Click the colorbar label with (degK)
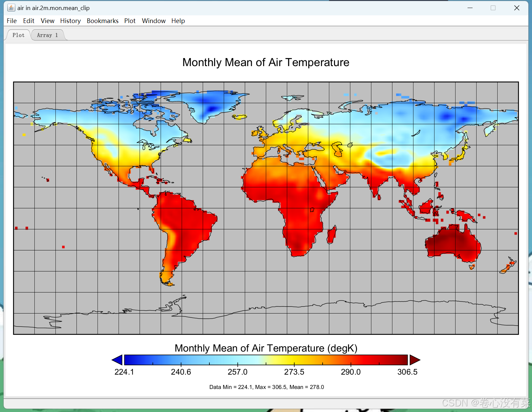532x412 pixels. coord(266,348)
